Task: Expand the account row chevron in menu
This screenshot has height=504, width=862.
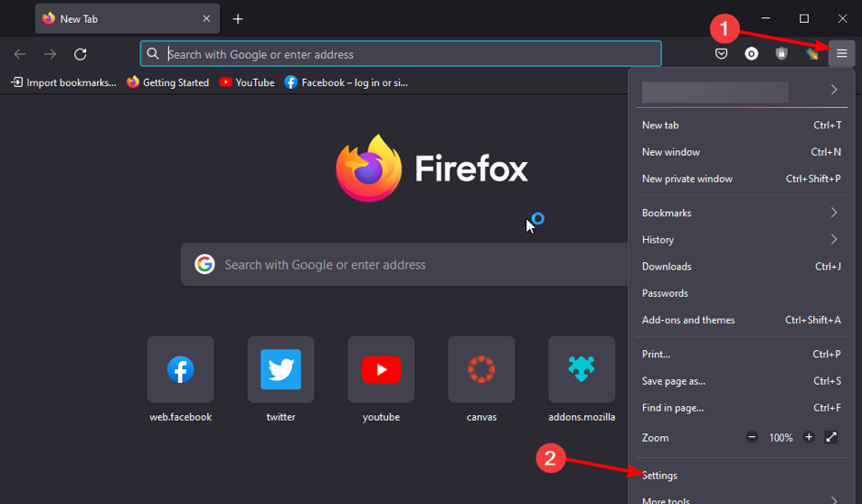Action: pyautogui.click(x=834, y=90)
